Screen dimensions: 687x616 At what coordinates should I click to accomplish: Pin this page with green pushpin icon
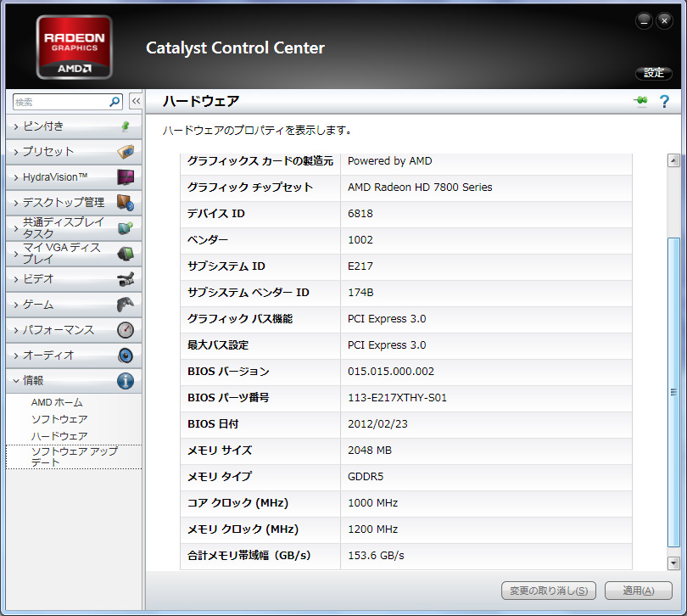click(x=641, y=101)
